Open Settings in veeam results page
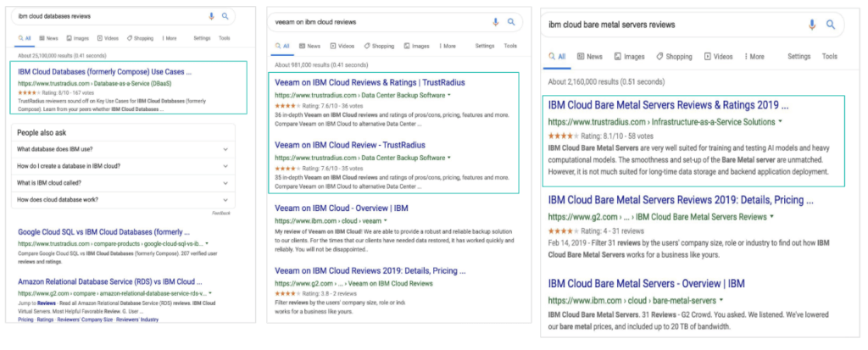Screen dimensions: 868x350 pyautogui.click(x=485, y=46)
